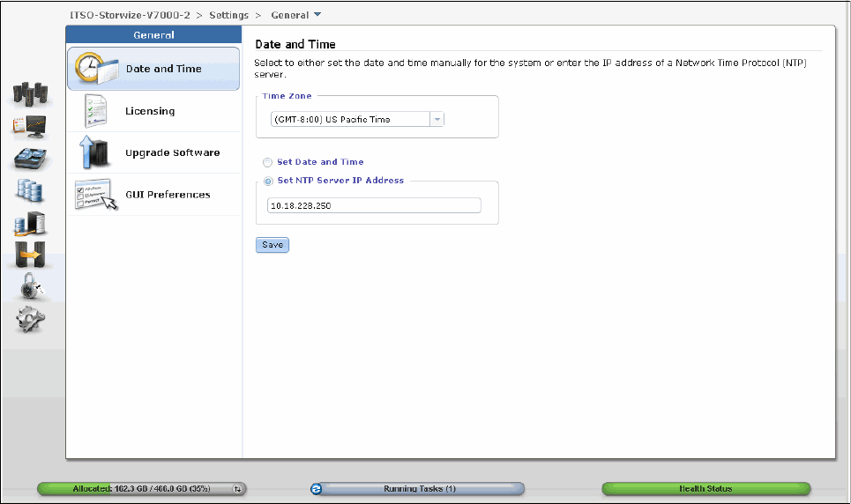Image resolution: width=851 pixels, height=504 pixels.
Task: Click the Settings breadcrumb link
Action: (x=228, y=15)
